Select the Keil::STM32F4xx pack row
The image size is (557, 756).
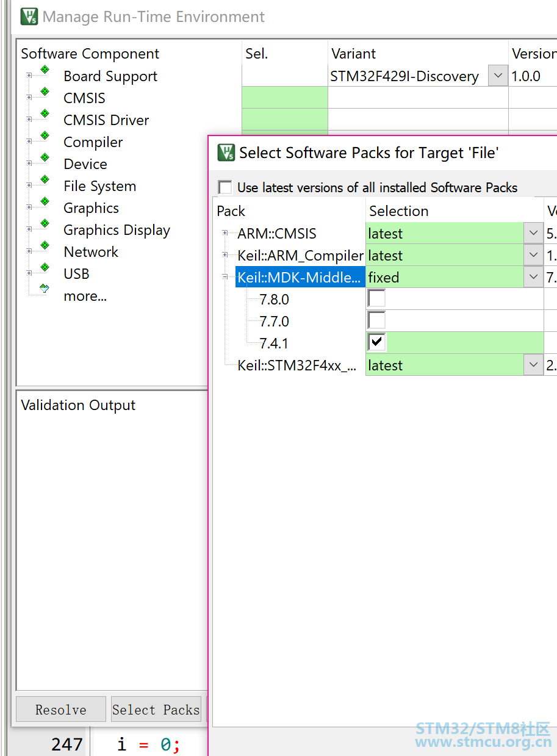coord(297,365)
